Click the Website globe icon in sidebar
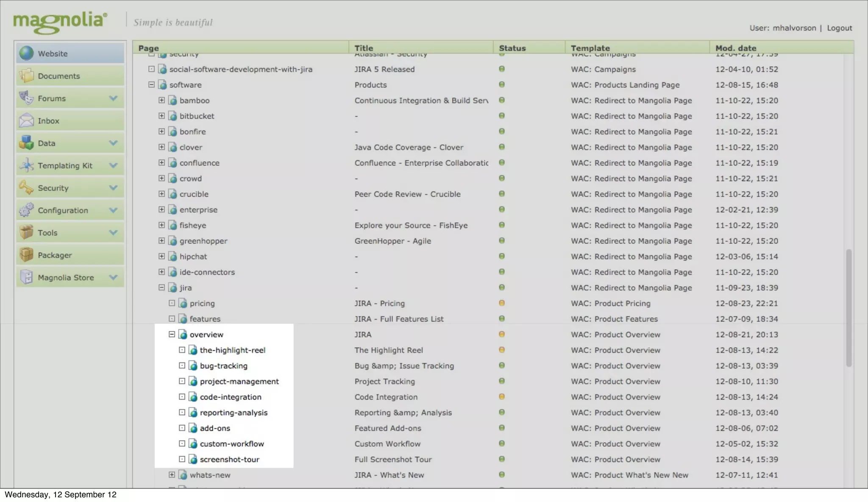 26,53
